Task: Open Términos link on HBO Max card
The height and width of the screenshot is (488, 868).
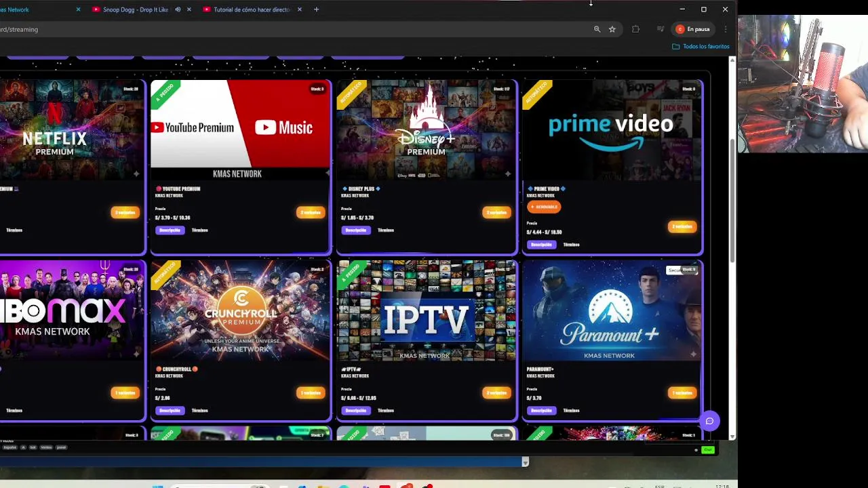Action: pos(14,411)
